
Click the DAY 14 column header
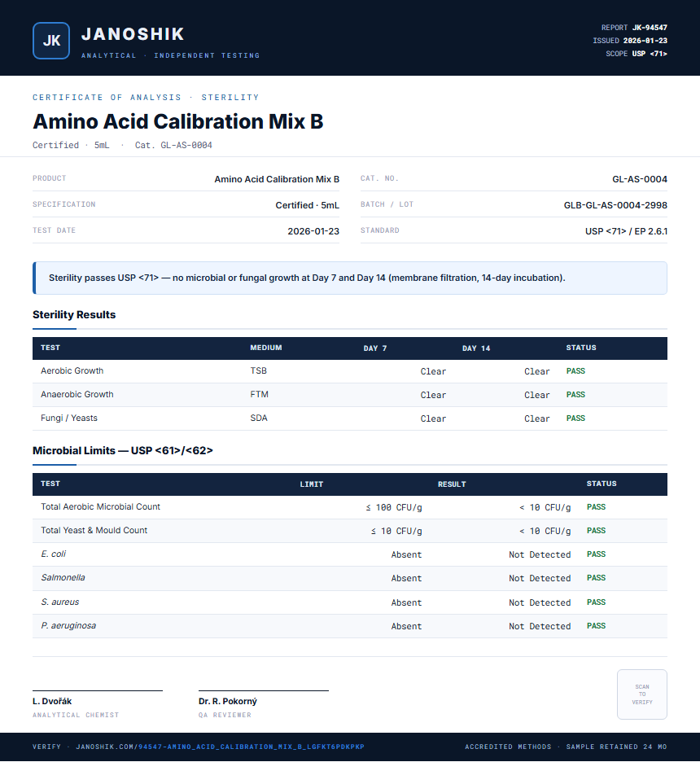click(476, 348)
